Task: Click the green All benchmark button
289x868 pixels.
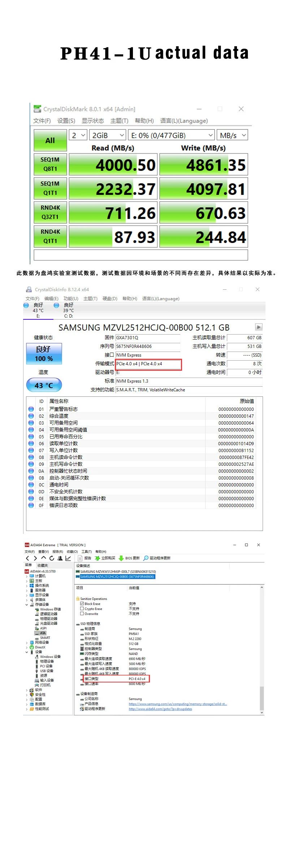Action: pyautogui.click(x=50, y=140)
